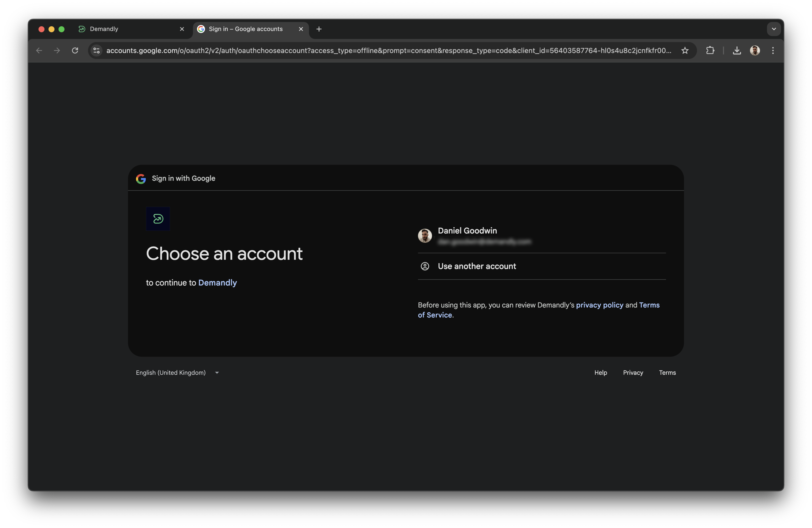The height and width of the screenshot is (528, 812).
Task: Click the back navigation arrow
Action: [39, 50]
